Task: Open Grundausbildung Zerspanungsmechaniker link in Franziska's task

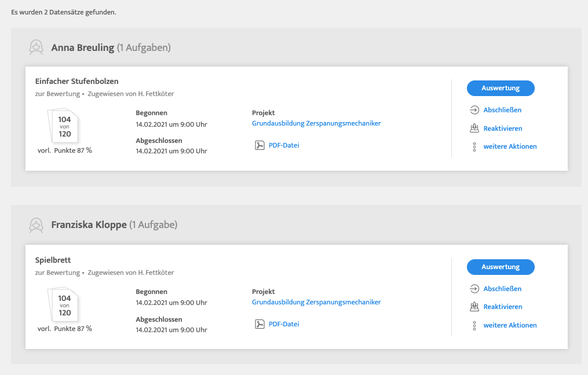Action: tap(316, 302)
